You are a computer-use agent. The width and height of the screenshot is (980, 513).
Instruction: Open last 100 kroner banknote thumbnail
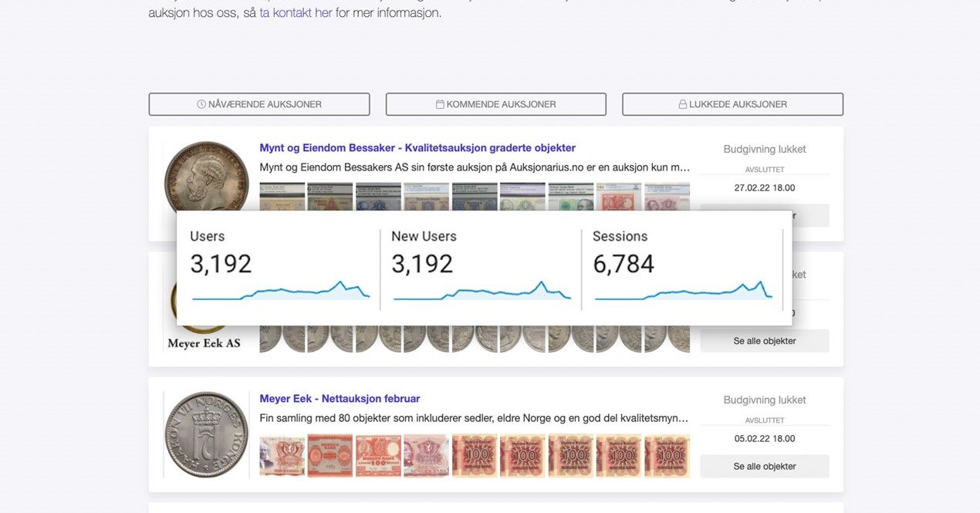click(667, 456)
